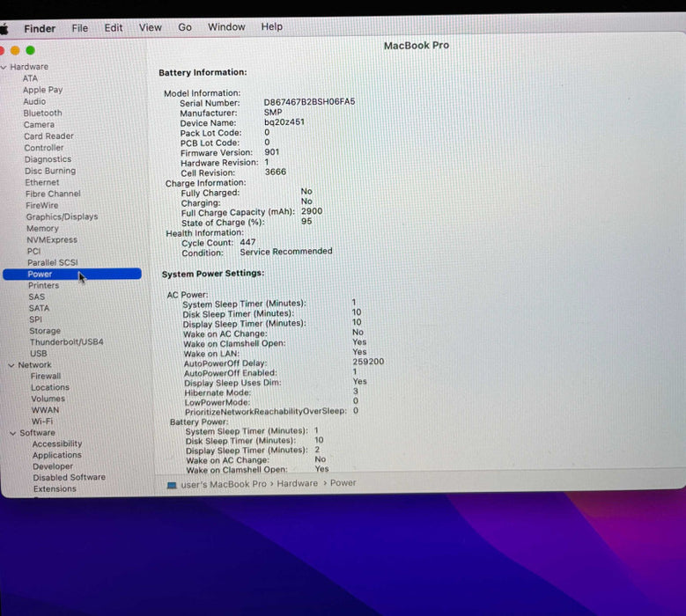Image resolution: width=686 pixels, height=616 pixels.
Task: Select the highlighted Power row
Action: 71,274
